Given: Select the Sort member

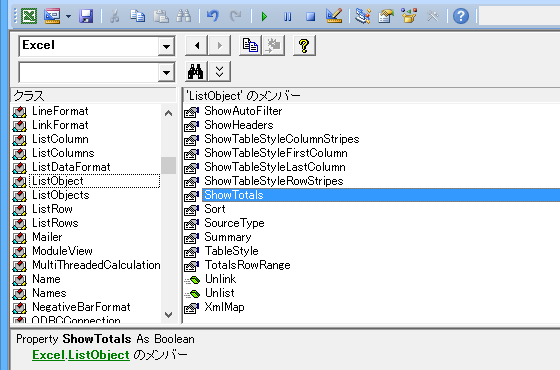Looking at the screenshot, I should pos(215,209).
